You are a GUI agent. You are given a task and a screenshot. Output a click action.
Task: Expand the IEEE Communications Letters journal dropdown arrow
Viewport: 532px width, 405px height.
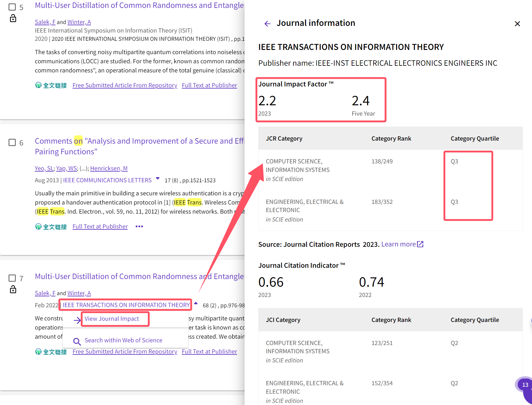158,178
